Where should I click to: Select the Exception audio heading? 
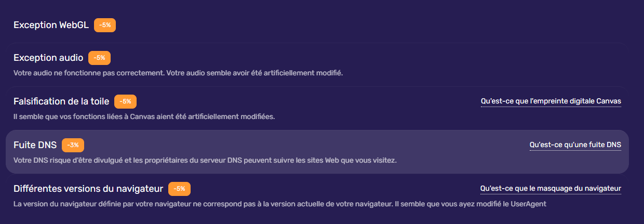point(48,58)
